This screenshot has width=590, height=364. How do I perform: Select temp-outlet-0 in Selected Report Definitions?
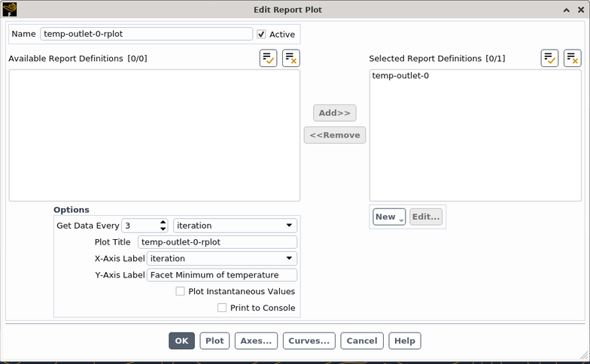(401, 76)
